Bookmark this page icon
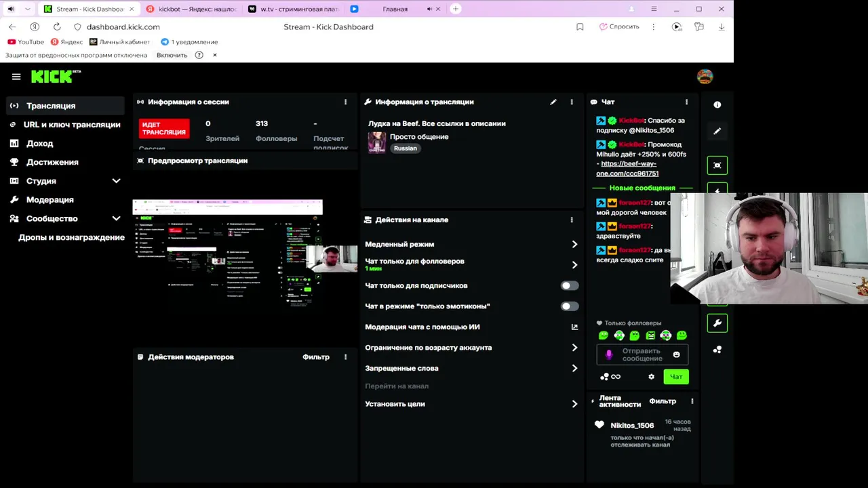868x488 pixels. [580, 26]
